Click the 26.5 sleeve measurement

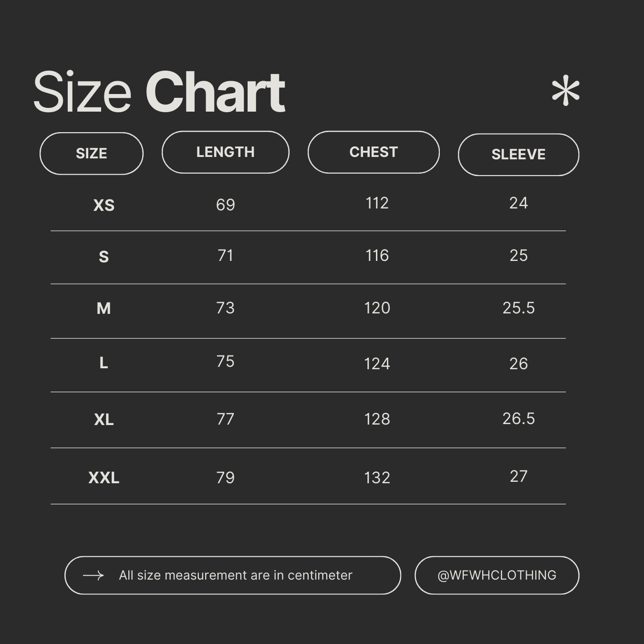coord(518,419)
